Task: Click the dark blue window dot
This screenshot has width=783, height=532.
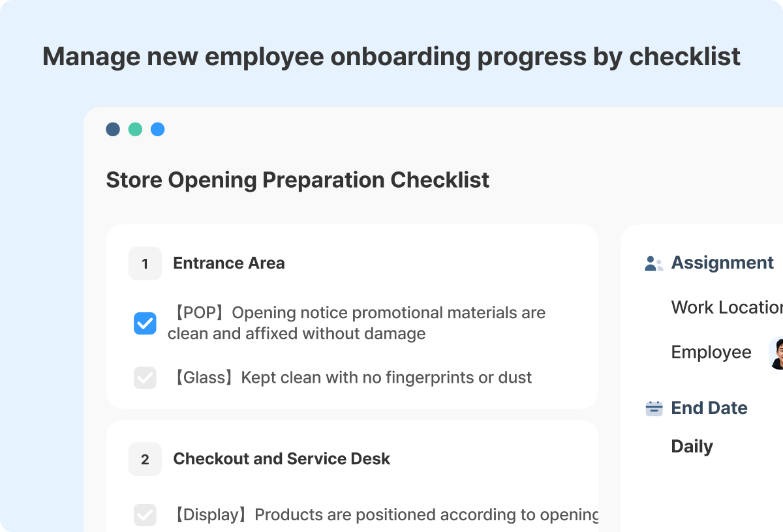Action: point(113,129)
